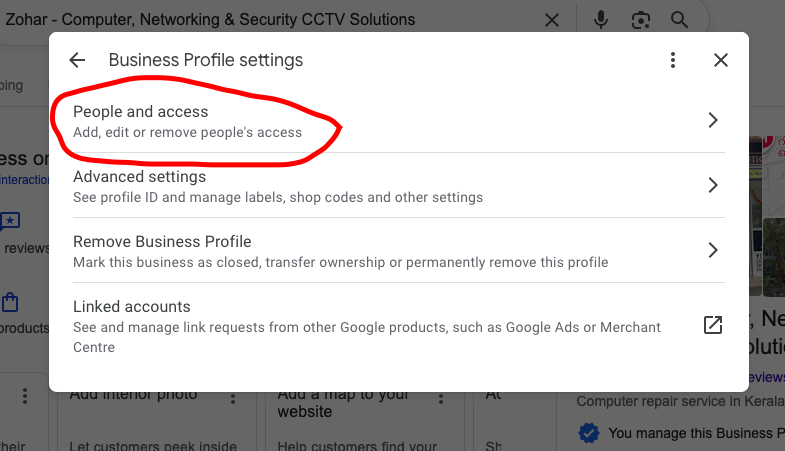Image resolution: width=785 pixels, height=451 pixels.
Task: Open the Linked accounts external link icon
Action: pyautogui.click(x=713, y=325)
